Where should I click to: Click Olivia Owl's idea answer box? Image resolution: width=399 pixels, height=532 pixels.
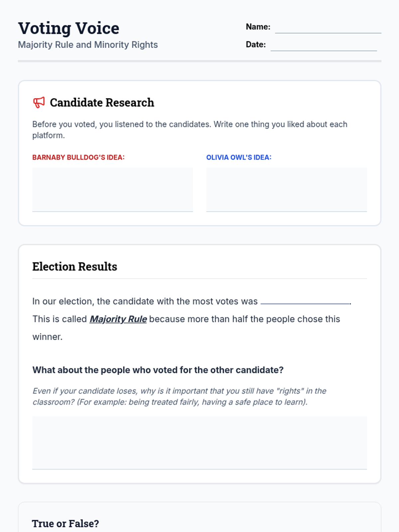[x=286, y=190]
